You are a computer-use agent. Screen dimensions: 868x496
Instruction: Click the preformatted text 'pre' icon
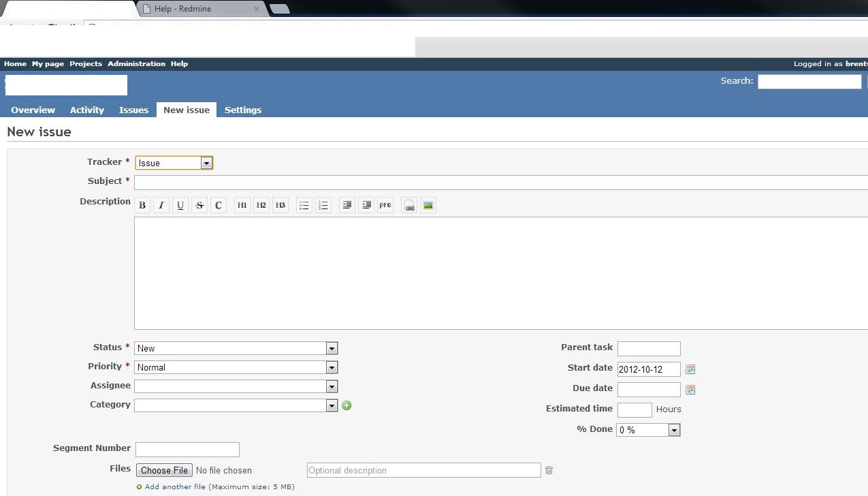385,205
